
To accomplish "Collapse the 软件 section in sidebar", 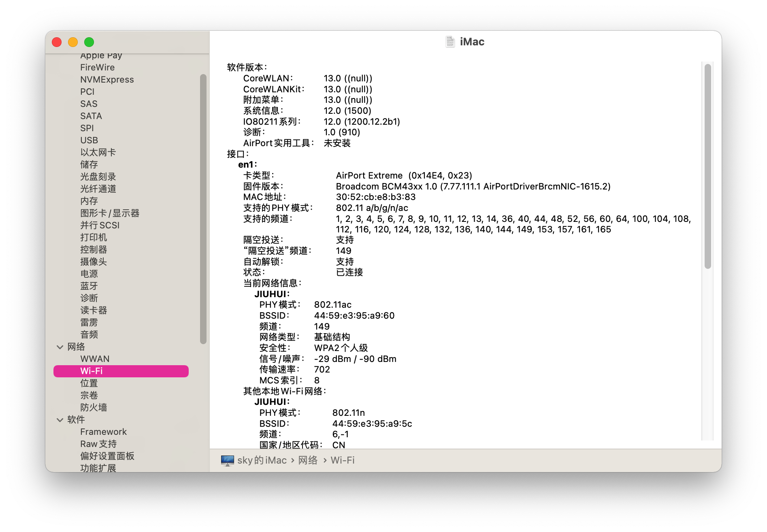I will click(60, 420).
